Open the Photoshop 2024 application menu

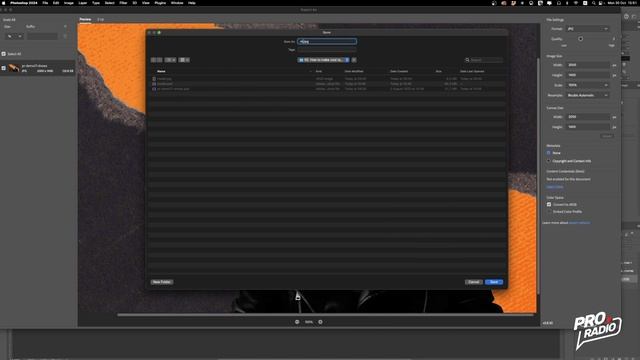[24, 3]
